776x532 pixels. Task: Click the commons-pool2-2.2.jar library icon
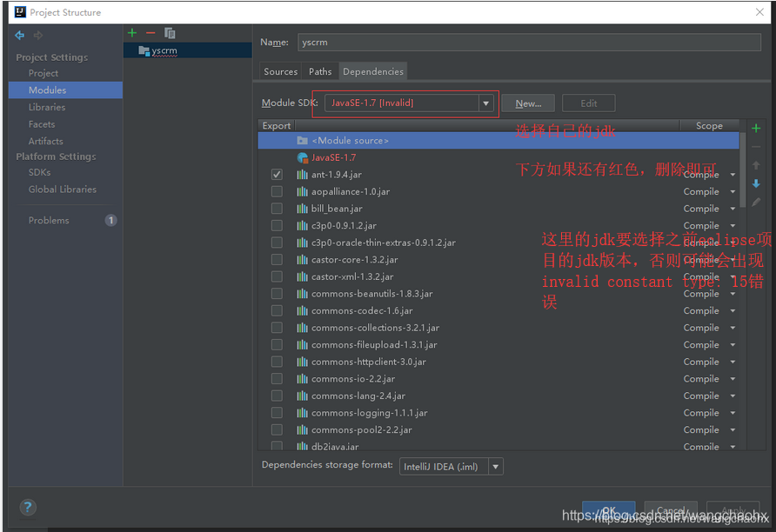pyautogui.click(x=303, y=429)
